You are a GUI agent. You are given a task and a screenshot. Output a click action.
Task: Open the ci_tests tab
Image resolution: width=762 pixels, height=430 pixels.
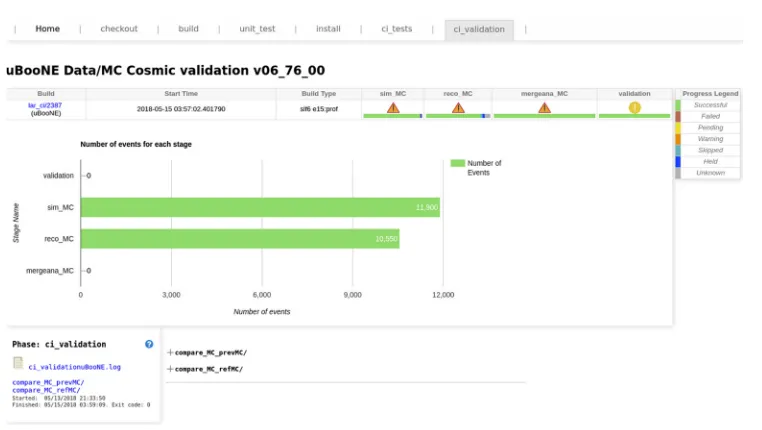pos(397,29)
